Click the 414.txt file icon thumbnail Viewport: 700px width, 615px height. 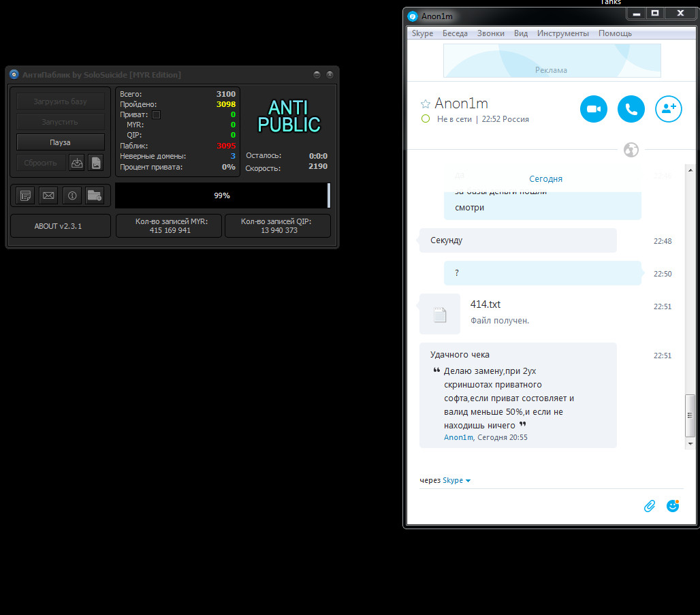(440, 315)
